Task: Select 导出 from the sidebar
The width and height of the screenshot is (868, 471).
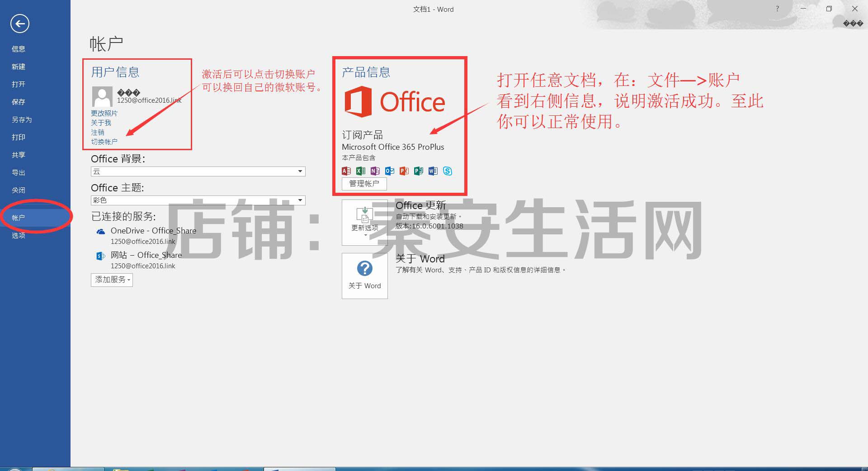Action: (x=19, y=172)
